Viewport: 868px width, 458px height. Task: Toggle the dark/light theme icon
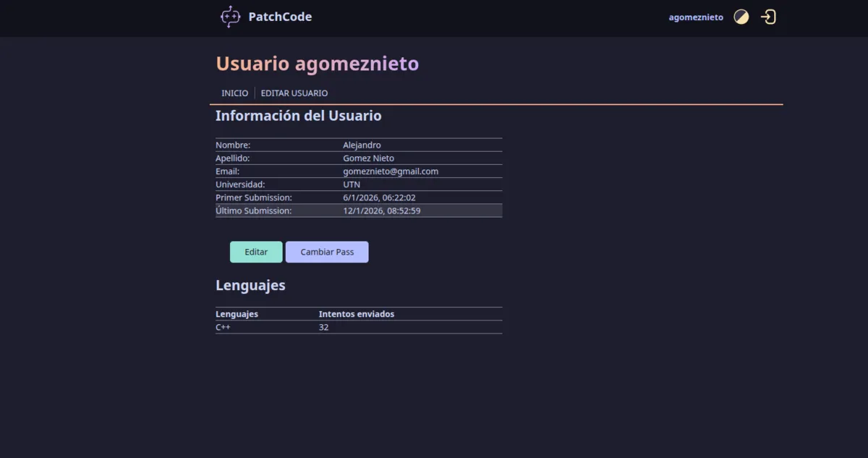[x=741, y=17]
